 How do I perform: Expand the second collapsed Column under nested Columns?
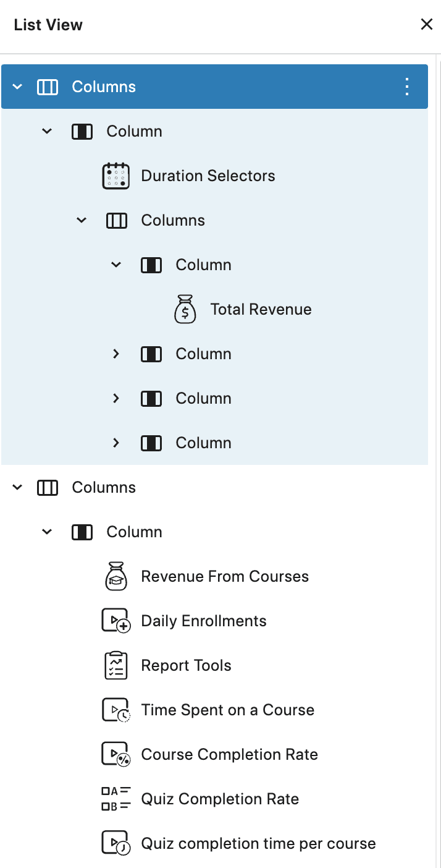[x=115, y=398]
